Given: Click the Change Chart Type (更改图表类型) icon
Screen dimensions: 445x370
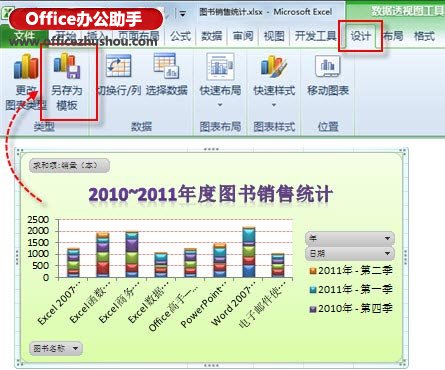Looking at the screenshot, I should [26, 67].
